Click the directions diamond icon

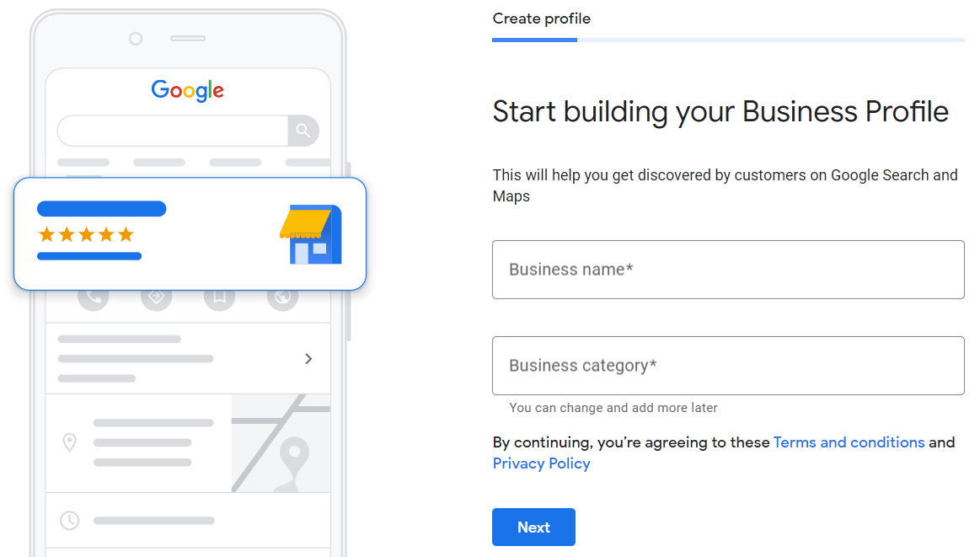tap(156, 297)
